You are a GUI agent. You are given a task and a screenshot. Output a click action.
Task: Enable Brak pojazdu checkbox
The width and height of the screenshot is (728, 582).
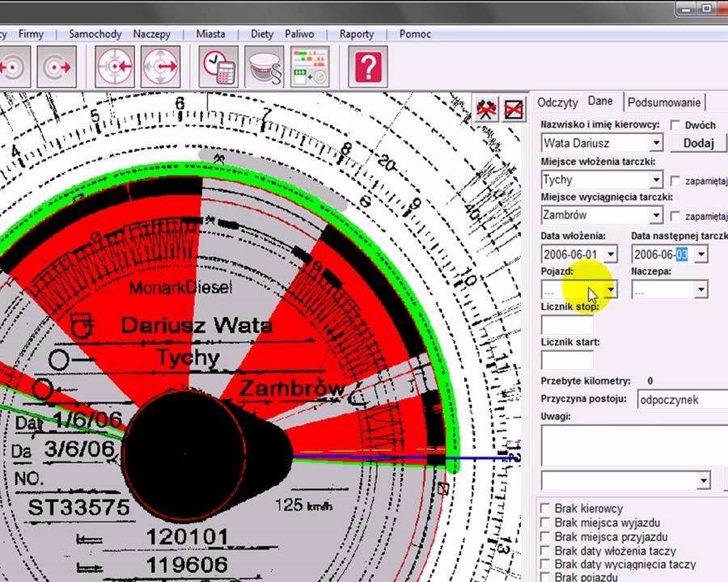click(x=545, y=577)
